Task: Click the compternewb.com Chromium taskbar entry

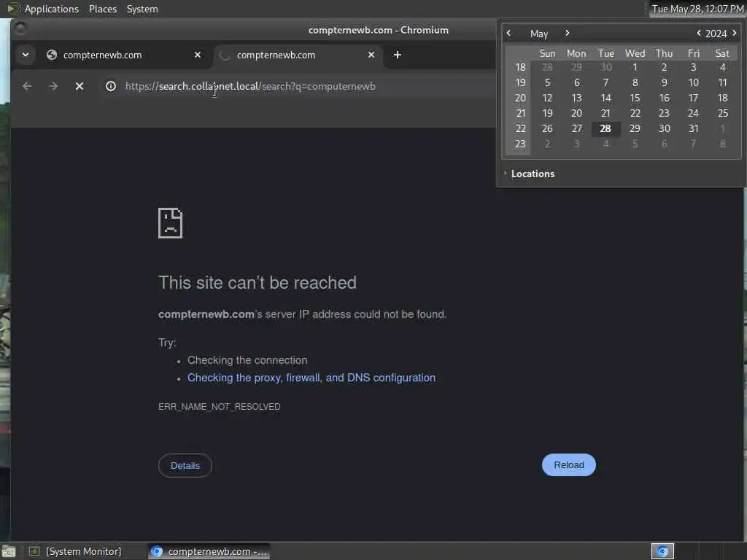Action: point(209,551)
